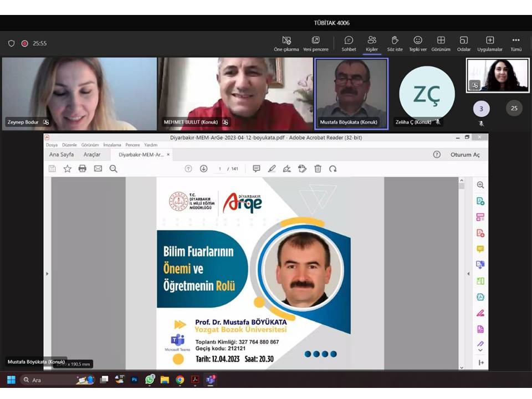Toggle the Kişiler participants panel
The height and width of the screenshot is (399, 532).
(x=371, y=43)
